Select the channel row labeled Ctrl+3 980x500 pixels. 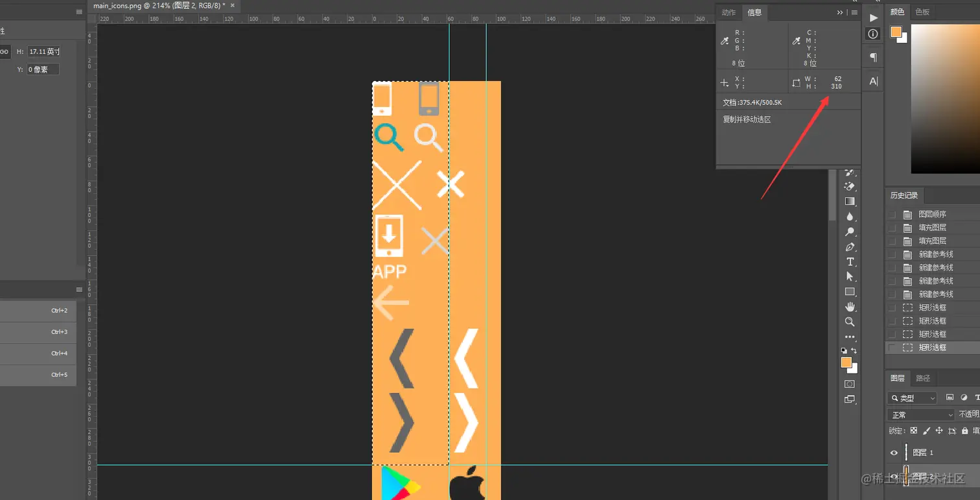click(38, 332)
